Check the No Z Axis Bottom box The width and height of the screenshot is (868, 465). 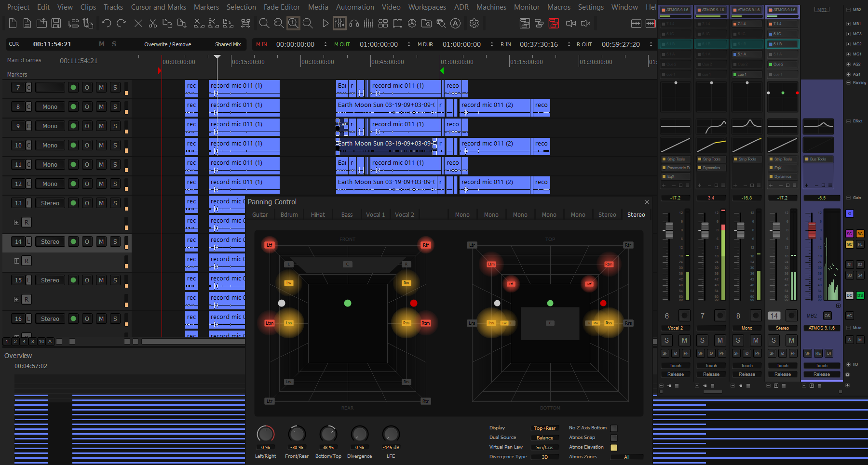pos(614,428)
